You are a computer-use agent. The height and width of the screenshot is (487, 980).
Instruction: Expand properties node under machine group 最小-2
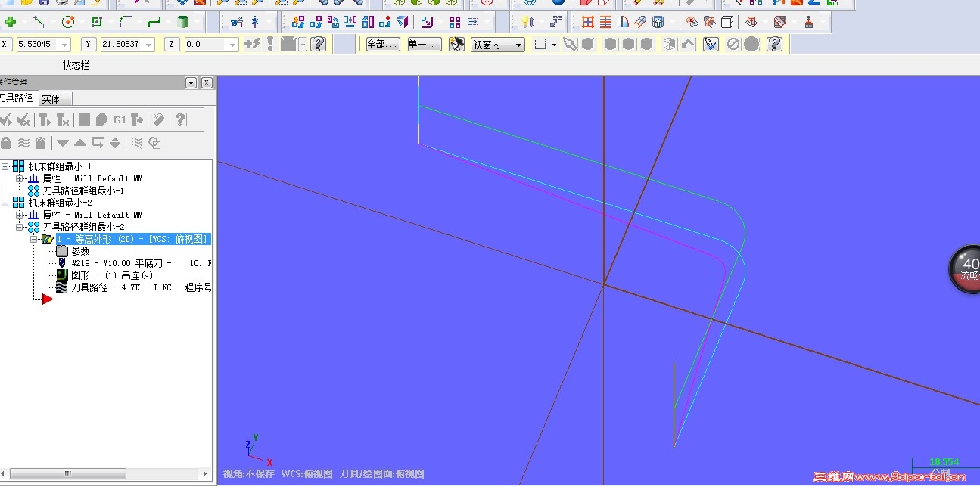20,215
